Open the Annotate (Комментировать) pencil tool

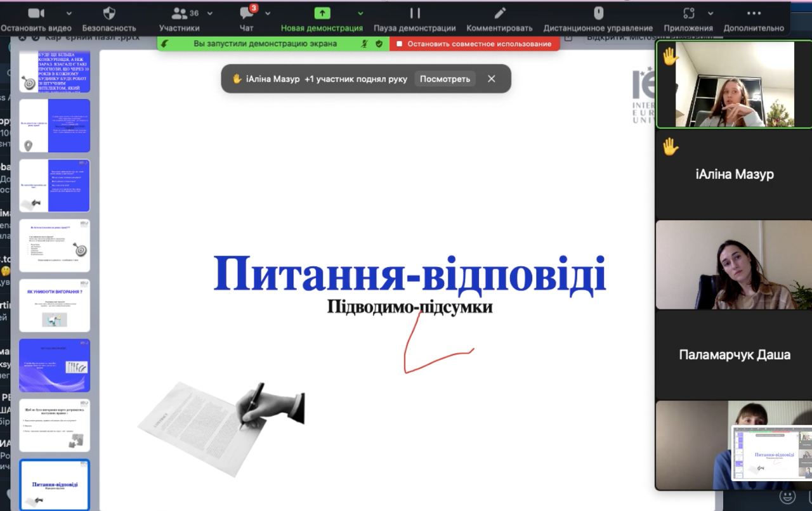(x=500, y=13)
